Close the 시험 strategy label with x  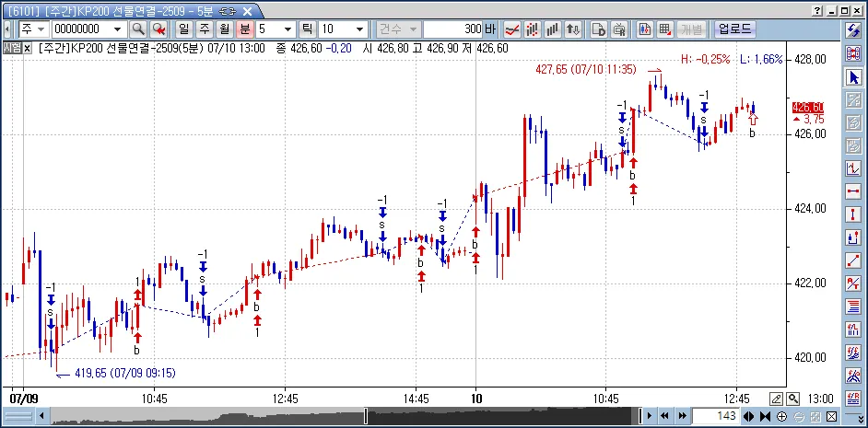pyautogui.click(x=26, y=48)
